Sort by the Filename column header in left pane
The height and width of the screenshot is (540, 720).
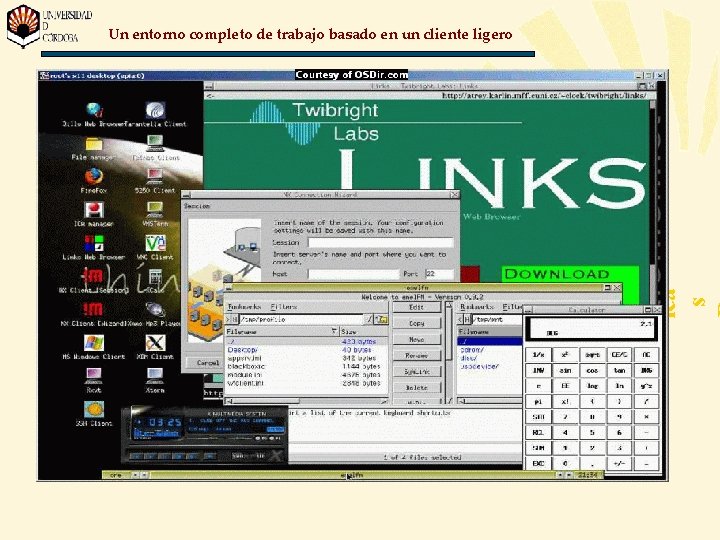282,332
